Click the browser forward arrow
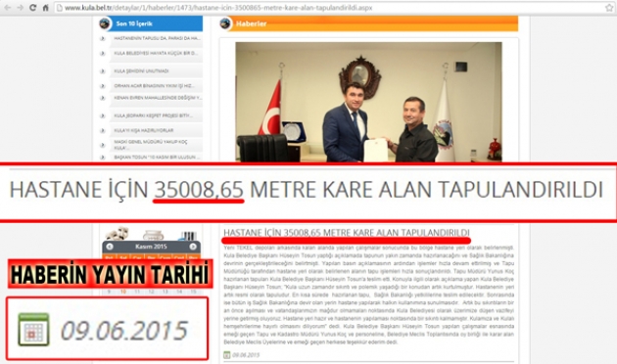The height and width of the screenshot is (364, 617). click(20, 8)
